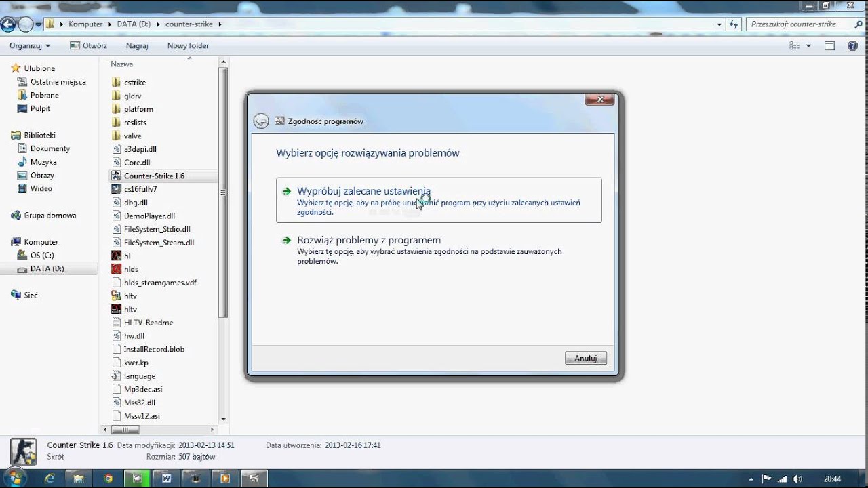Open Explorer help question mark icon

[853, 46]
